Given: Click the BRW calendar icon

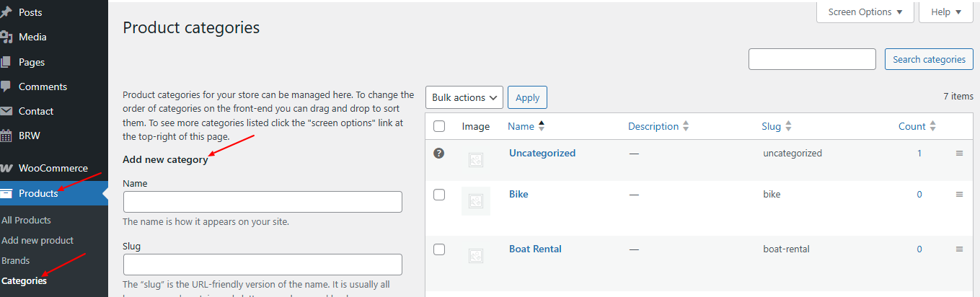Looking at the screenshot, I should pyautogui.click(x=6, y=136).
